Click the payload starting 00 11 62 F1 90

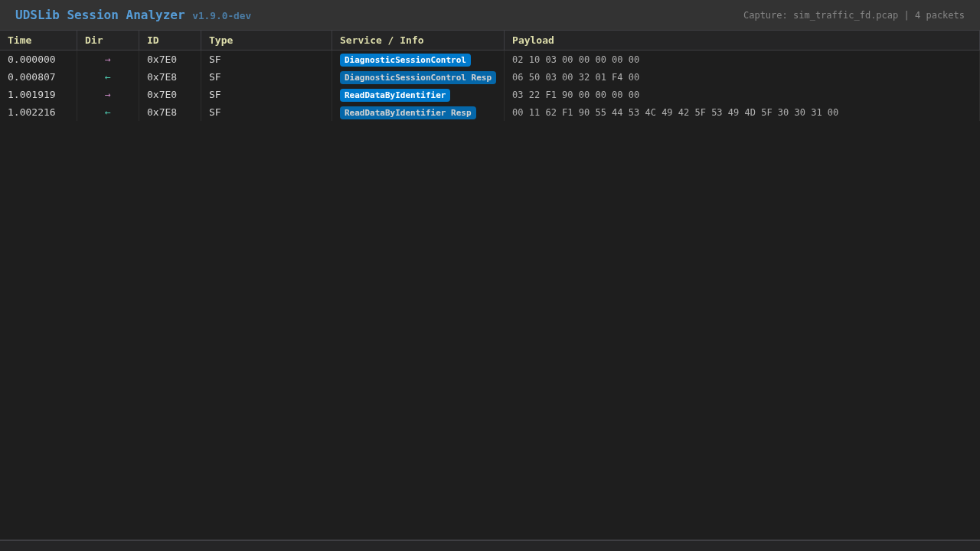pyautogui.click(x=675, y=112)
